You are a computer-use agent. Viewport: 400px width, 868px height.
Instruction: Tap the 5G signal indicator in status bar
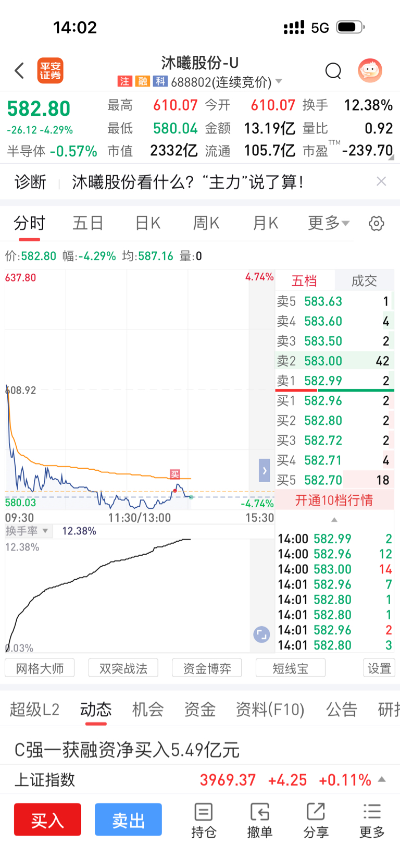[320, 28]
